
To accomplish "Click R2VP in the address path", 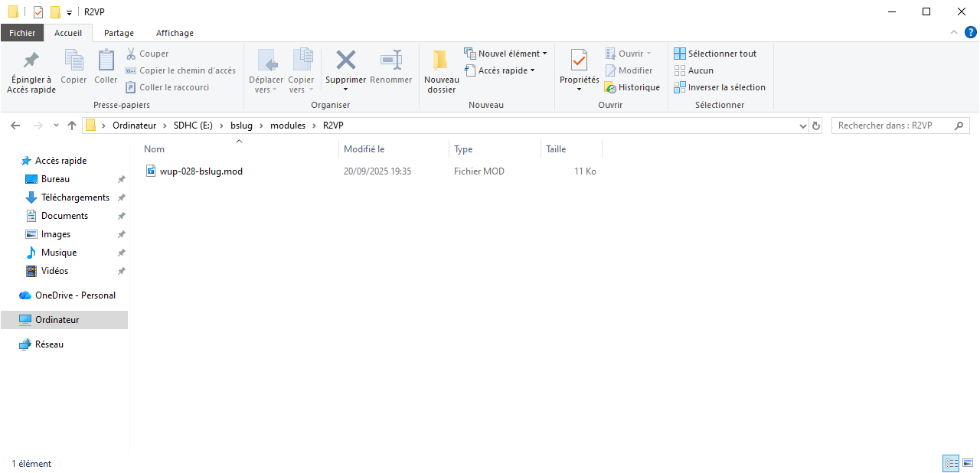I will [333, 125].
